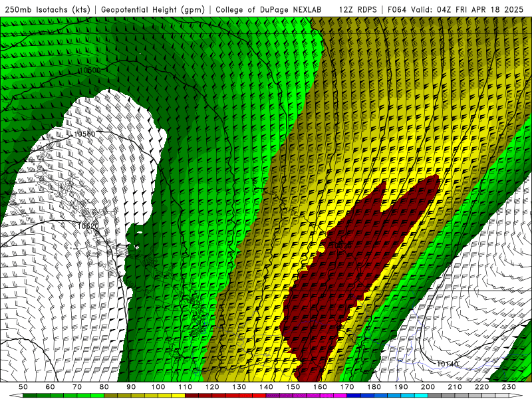Click the 10560 height contour label

[x=84, y=134]
